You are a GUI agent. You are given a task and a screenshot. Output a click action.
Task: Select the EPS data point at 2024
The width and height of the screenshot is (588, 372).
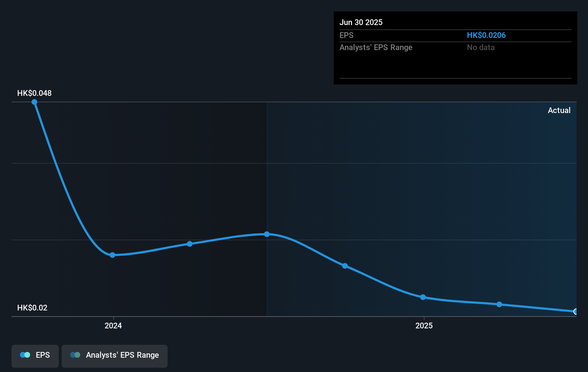pos(112,255)
